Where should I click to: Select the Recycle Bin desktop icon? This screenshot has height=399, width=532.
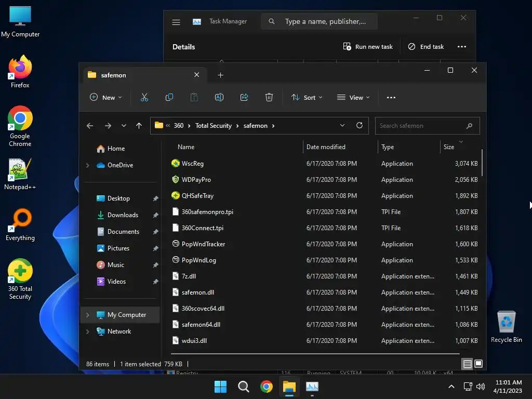pos(506,327)
